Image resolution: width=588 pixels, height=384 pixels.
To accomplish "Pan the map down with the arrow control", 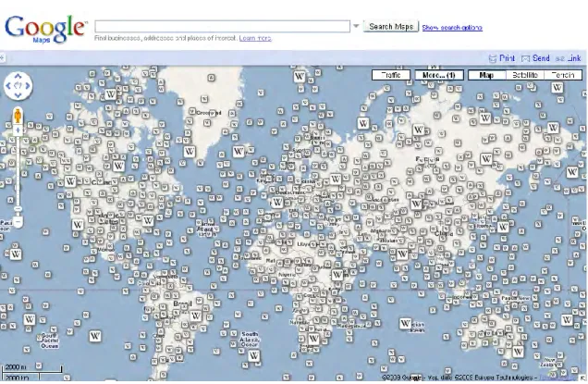I will (18, 94).
